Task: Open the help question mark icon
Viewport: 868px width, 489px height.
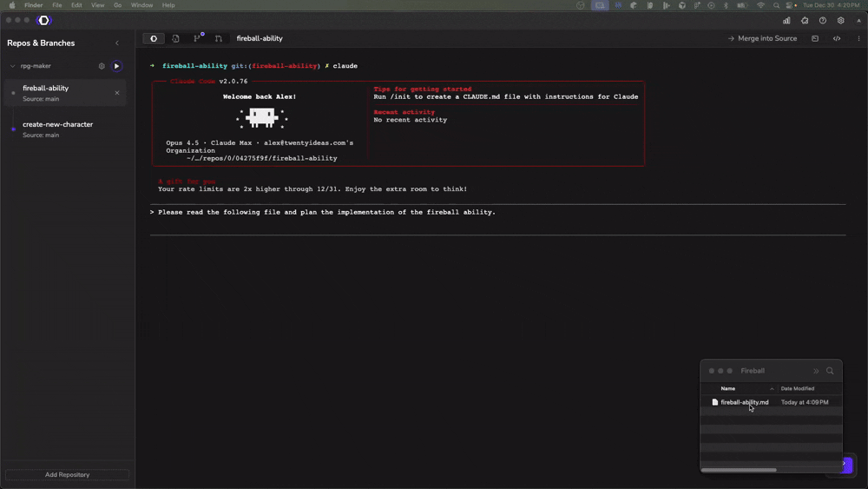Action: (823, 21)
